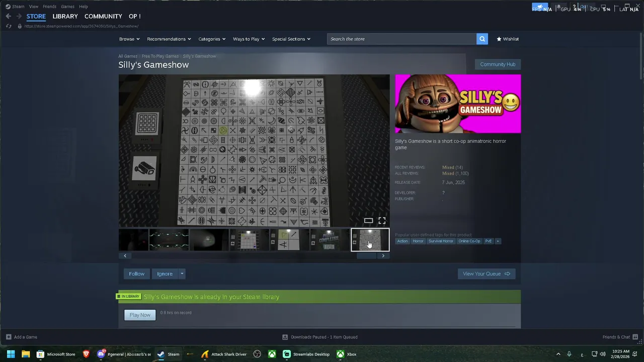Image resolution: width=644 pixels, height=362 pixels.
Task: Select the Puzzle Completed thumbnail
Action: tap(330, 240)
